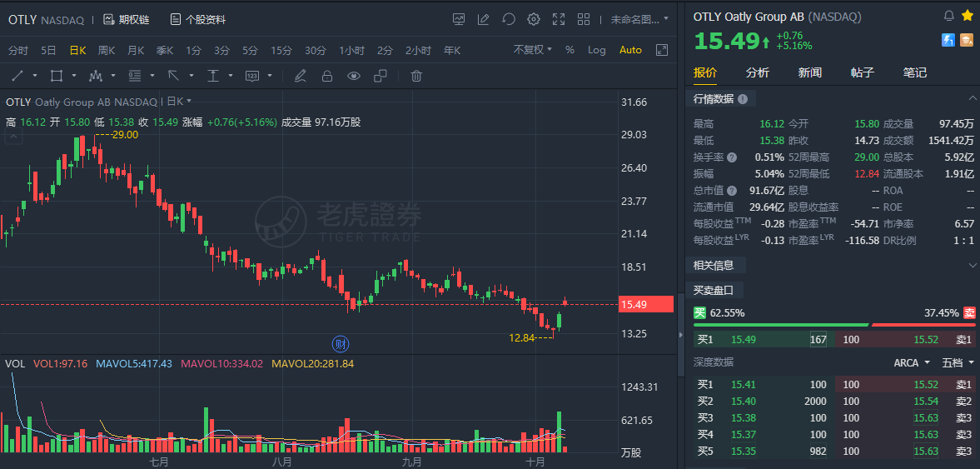
Task: Open the 五档 depth levels dropdown
Action: click(958, 362)
